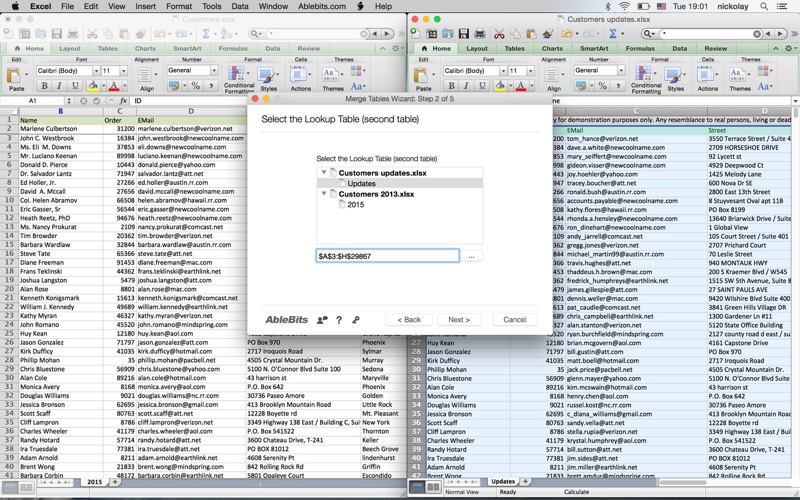Open font name dropdown in Customers.xlsx ribbon
Viewport: 800px width, 500px height.
(96, 70)
